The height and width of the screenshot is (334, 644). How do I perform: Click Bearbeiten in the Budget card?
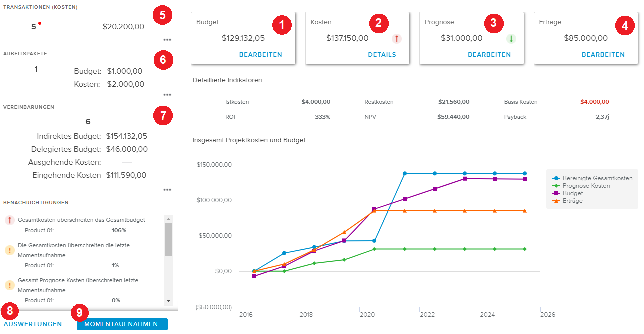click(260, 55)
